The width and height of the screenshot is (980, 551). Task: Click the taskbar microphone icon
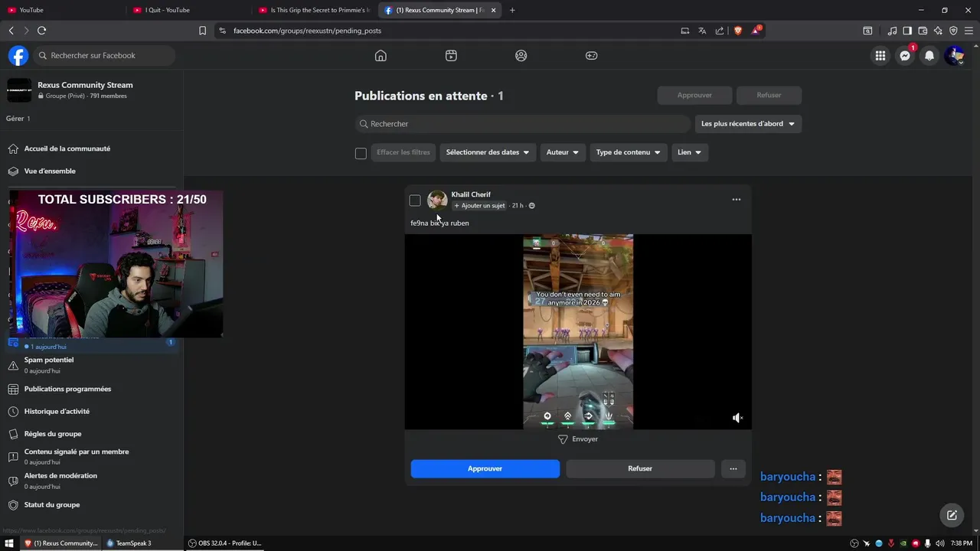(927, 543)
